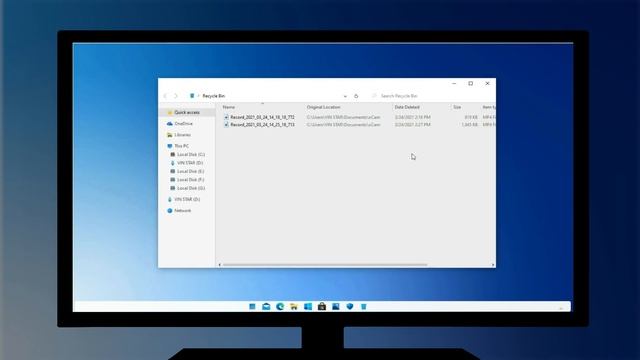
Task: Open the Start menu Windows logo
Action: tap(308, 307)
